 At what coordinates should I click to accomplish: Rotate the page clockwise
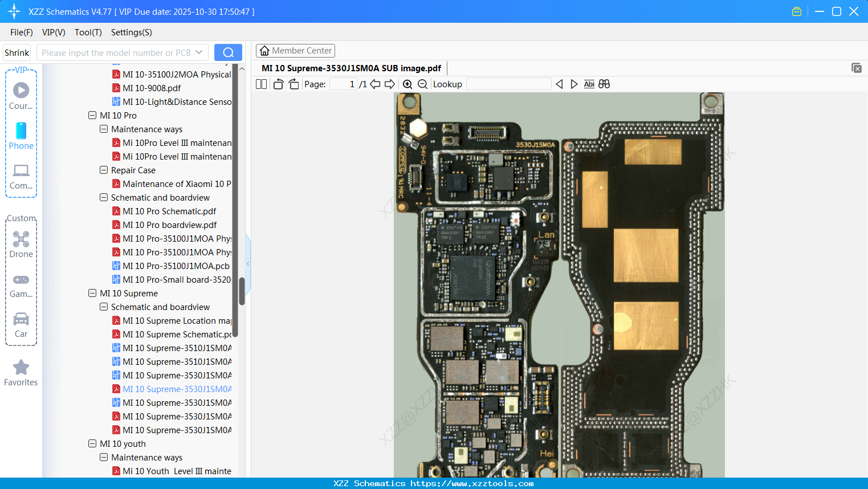click(294, 84)
